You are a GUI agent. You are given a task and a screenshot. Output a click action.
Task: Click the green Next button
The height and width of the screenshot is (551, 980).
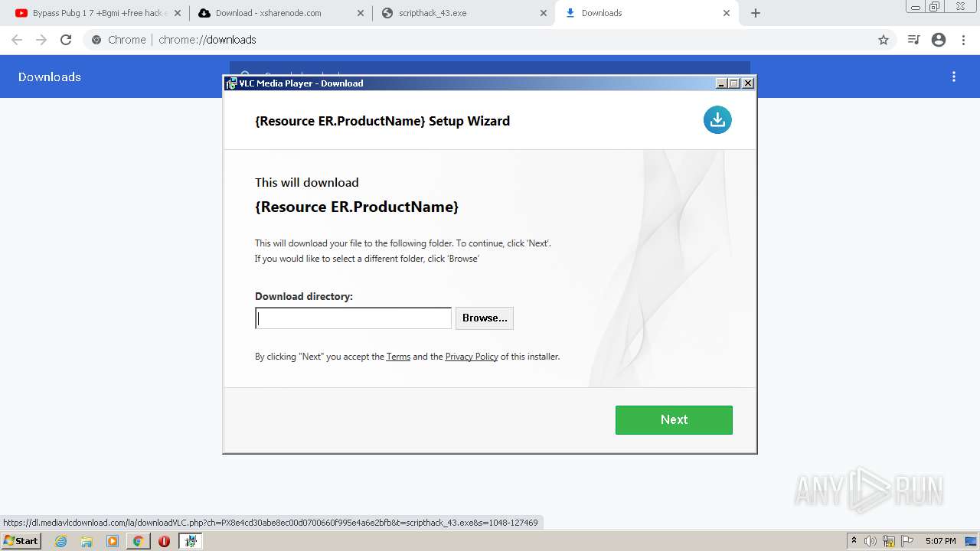click(674, 419)
